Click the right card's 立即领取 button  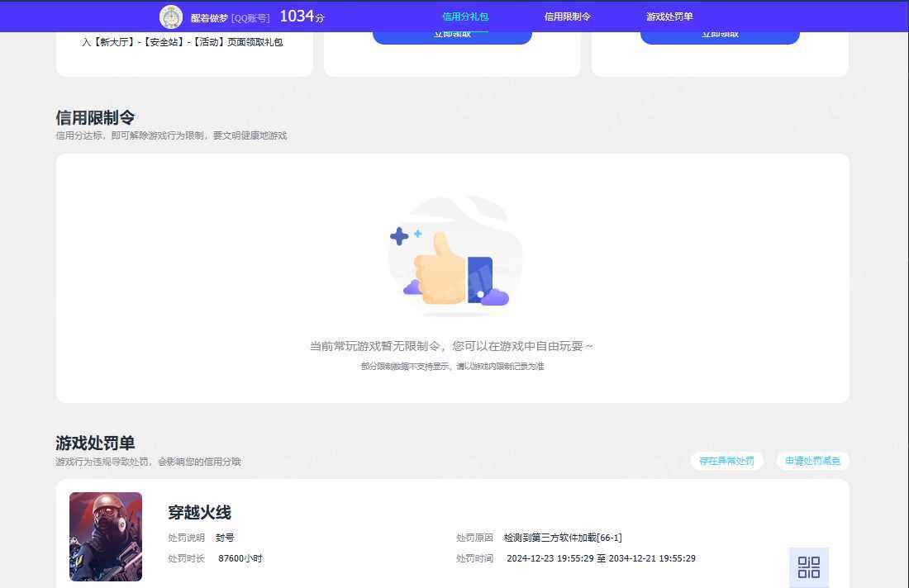pyautogui.click(x=720, y=36)
